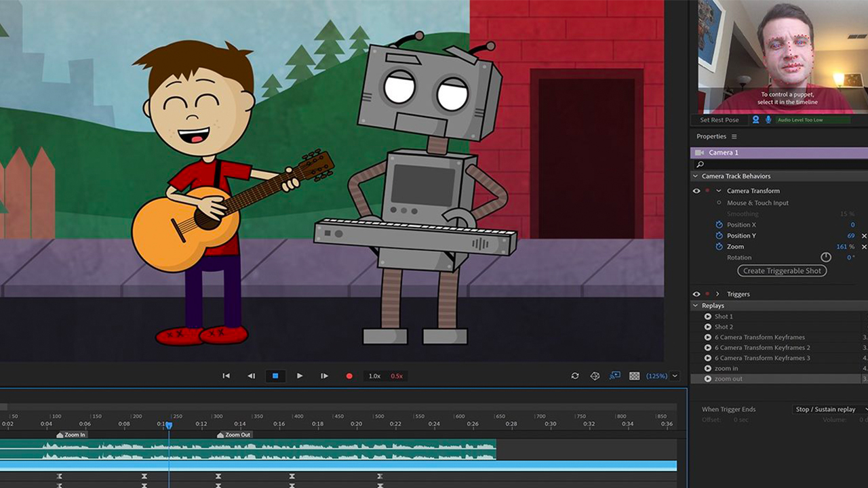Click the red Record button

coord(349,376)
